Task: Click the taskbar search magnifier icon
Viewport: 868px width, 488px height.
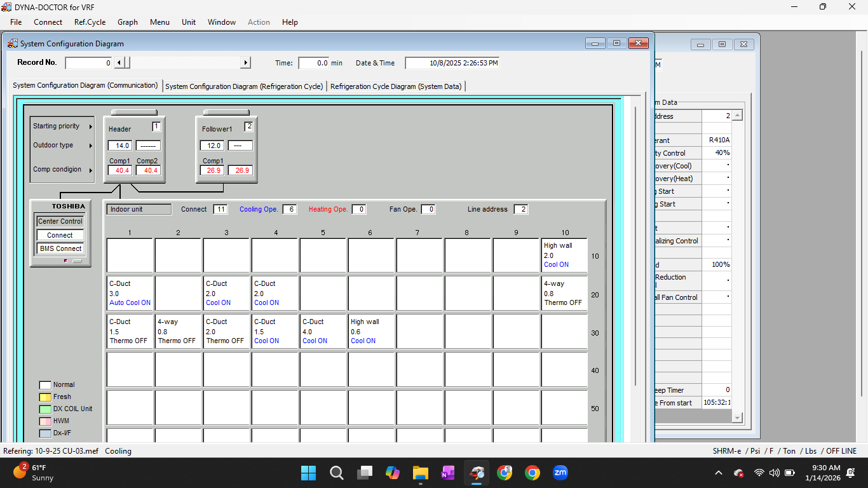Action: tap(337, 473)
